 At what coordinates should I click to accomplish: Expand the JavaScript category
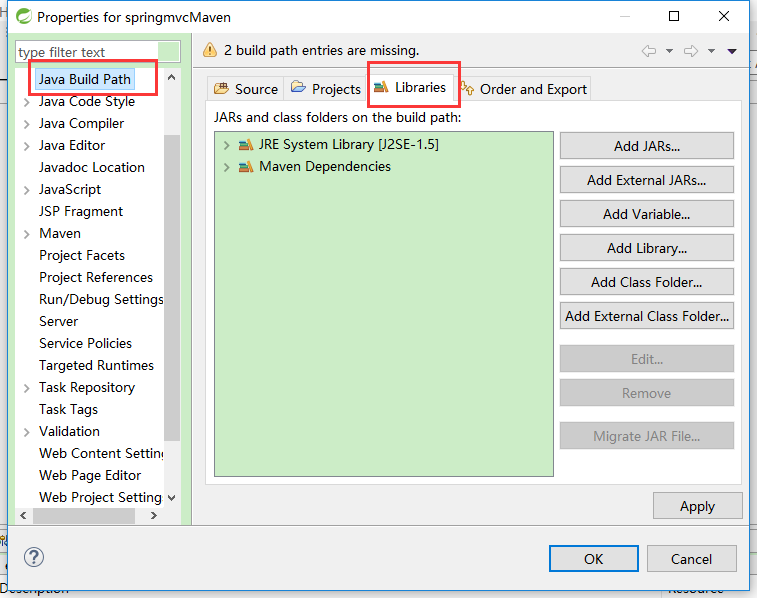(x=27, y=190)
